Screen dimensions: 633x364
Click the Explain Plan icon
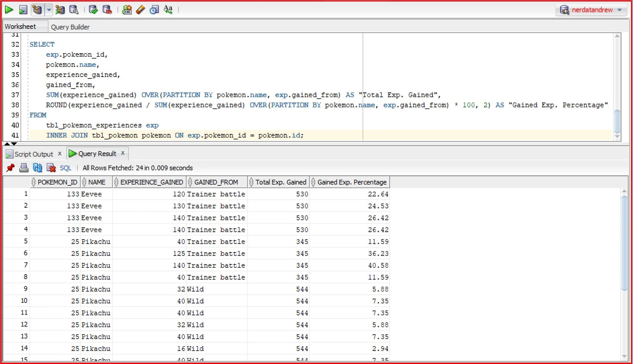pos(37,10)
